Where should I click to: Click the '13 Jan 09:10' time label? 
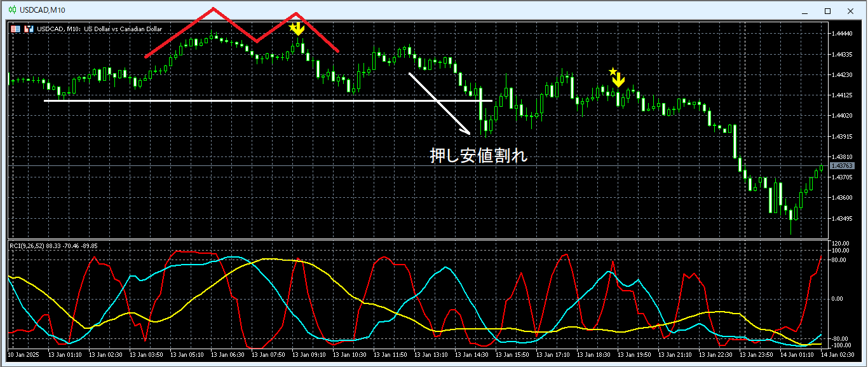coord(308,354)
